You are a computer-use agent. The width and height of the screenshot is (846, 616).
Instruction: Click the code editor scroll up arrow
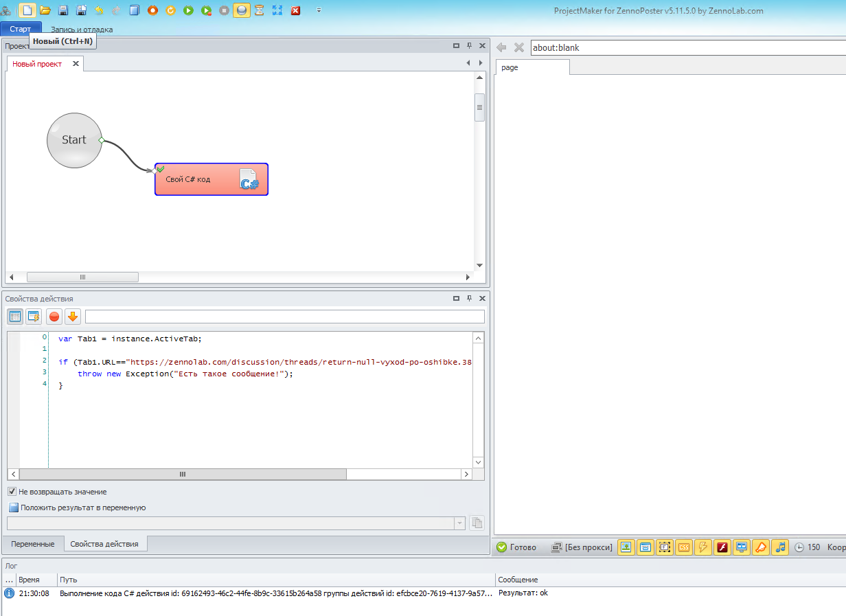[x=479, y=337]
